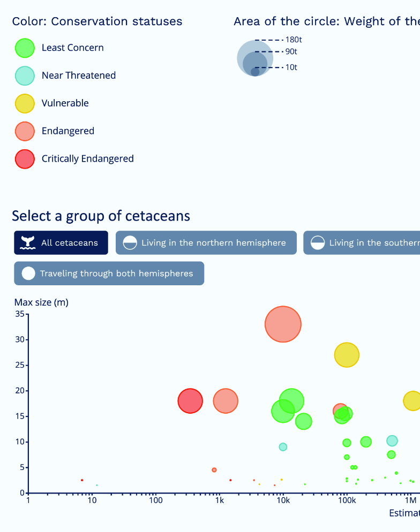Click the Endangered salmon legend circle

pyautogui.click(x=25, y=131)
